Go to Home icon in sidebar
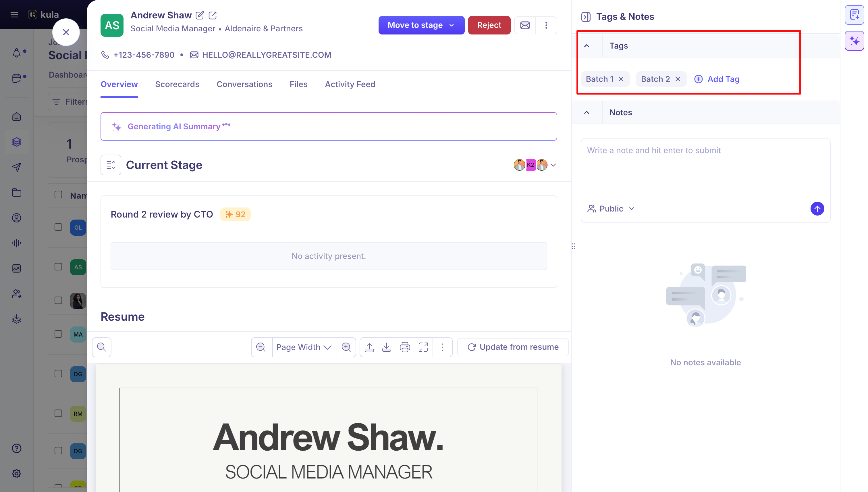The width and height of the screenshot is (868, 492). pyautogui.click(x=17, y=117)
